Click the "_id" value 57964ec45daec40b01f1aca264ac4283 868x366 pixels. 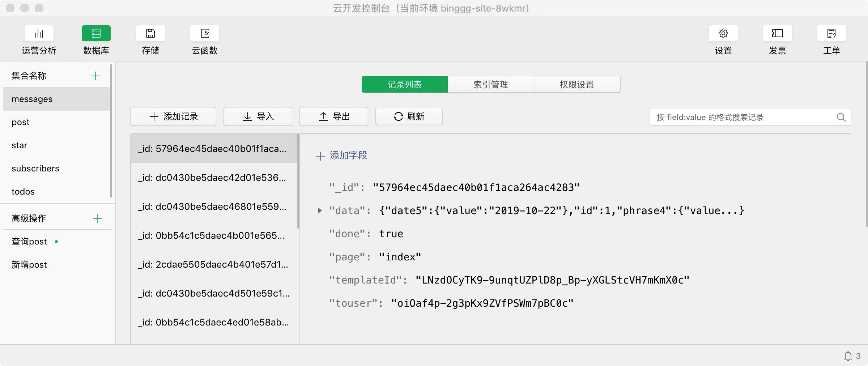point(476,187)
